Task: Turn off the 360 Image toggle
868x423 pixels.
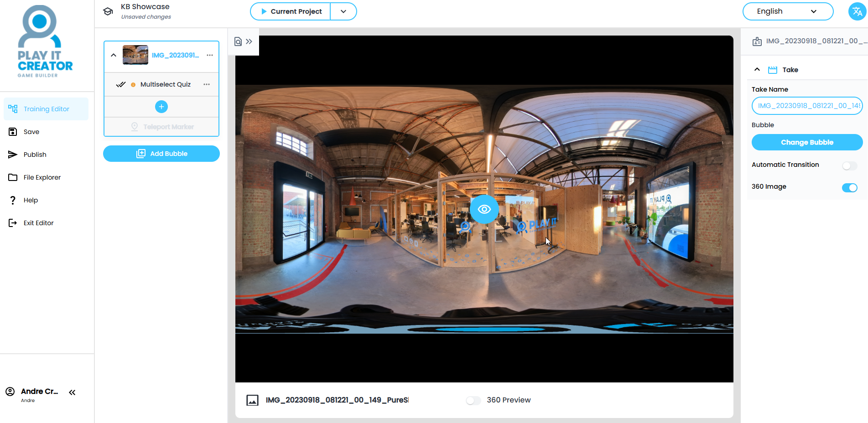Action: 849,188
